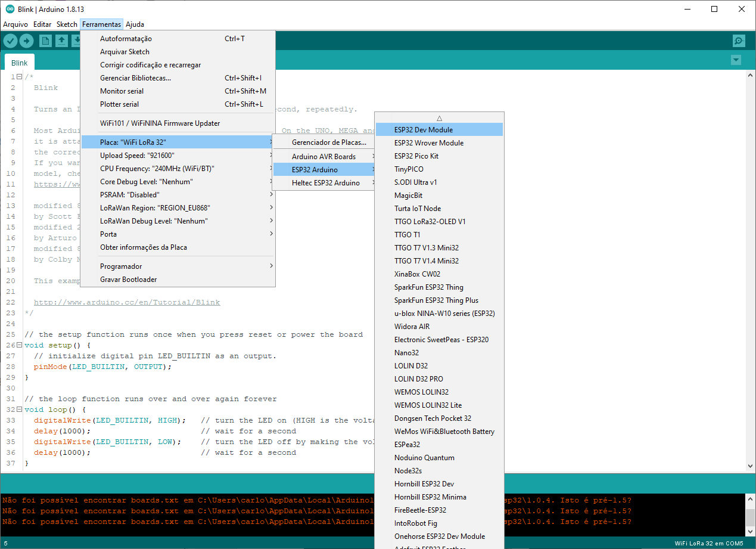Collapse the loop() function fold marker
This screenshot has width=756, height=549.
pos(20,410)
